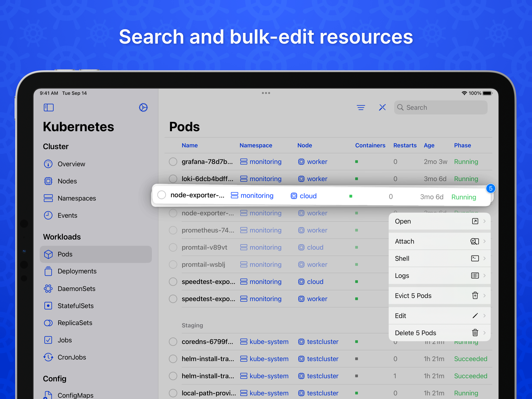Click the blue 5 selection badge
The height and width of the screenshot is (399, 532).
coord(491,188)
